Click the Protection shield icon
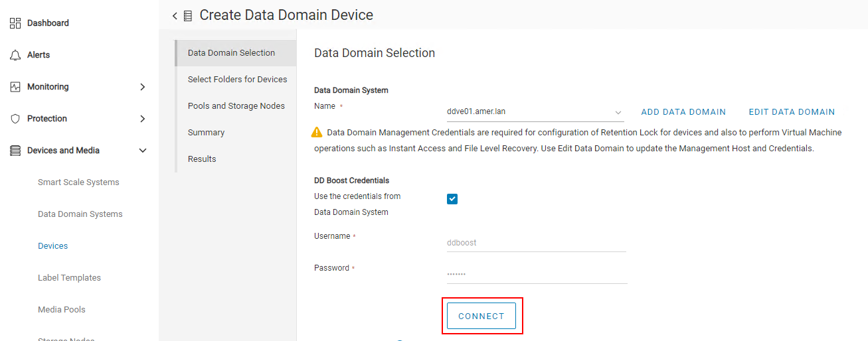The height and width of the screenshot is (341, 868). (15, 119)
